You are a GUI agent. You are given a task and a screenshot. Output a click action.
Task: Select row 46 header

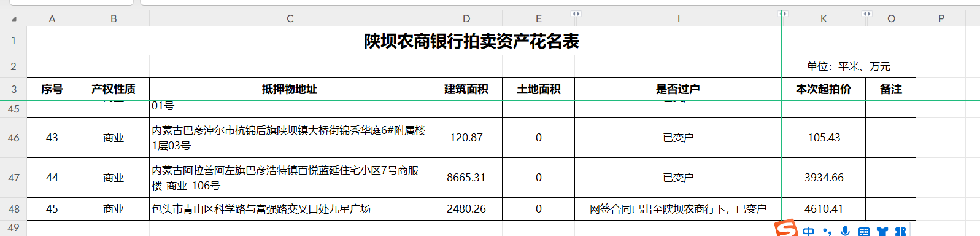coord(14,138)
